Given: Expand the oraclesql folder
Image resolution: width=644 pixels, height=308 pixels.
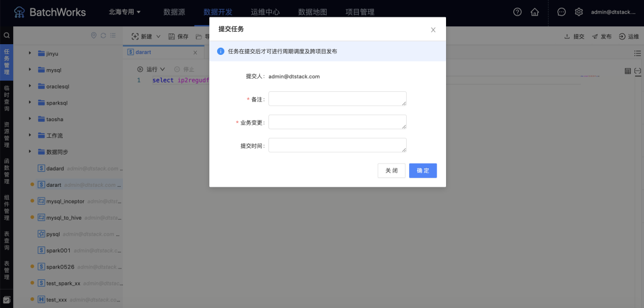Looking at the screenshot, I should 30,86.
